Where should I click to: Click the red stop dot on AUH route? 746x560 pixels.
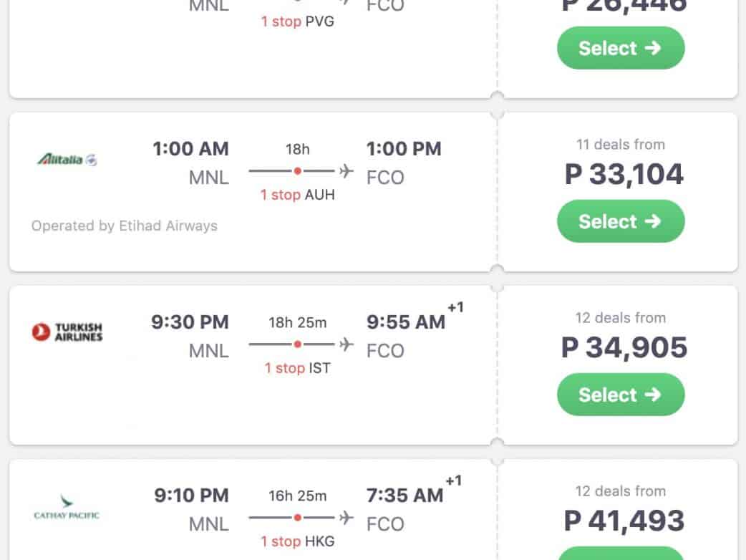(x=297, y=171)
